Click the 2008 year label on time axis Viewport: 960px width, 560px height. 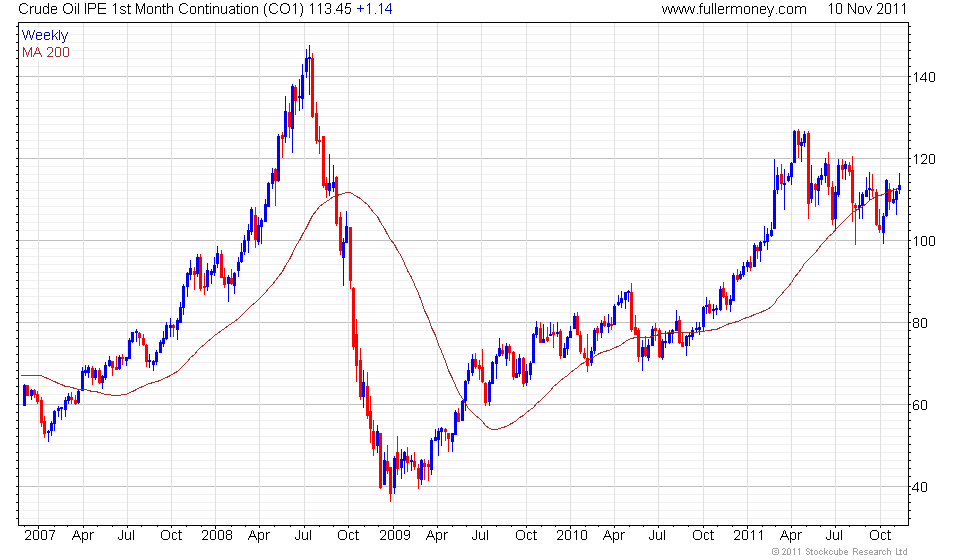[217, 536]
